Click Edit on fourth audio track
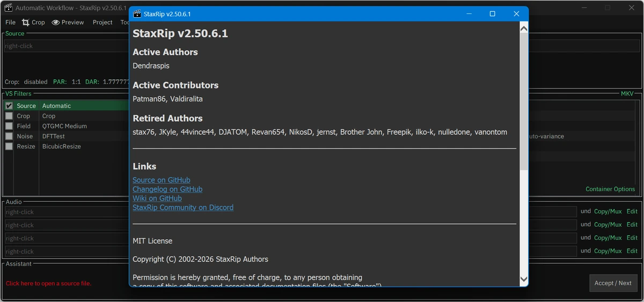 click(x=632, y=251)
